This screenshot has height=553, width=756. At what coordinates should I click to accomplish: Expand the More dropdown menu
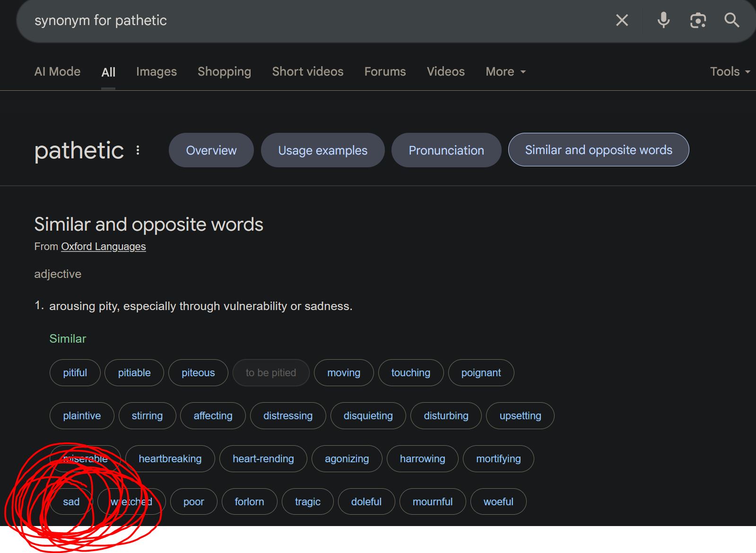click(506, 71)
